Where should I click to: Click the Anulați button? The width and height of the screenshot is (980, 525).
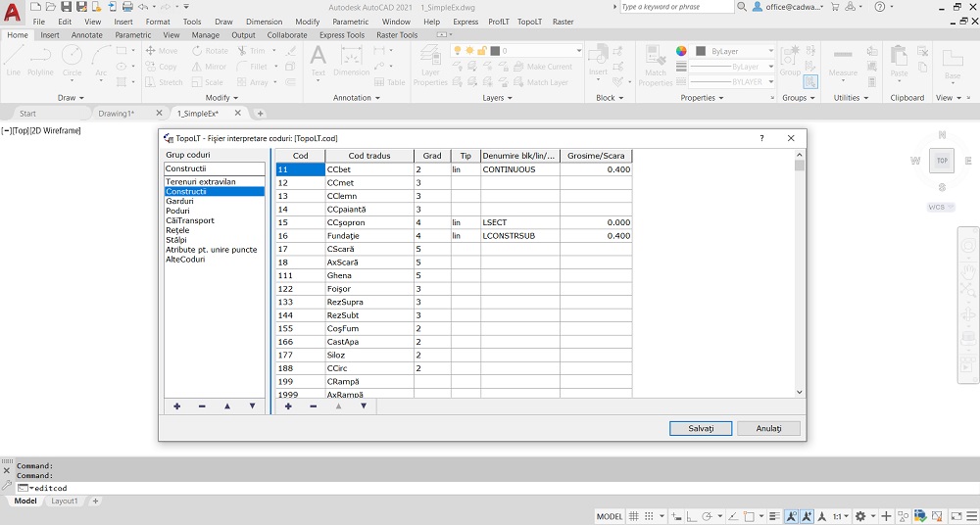point(768,429)
